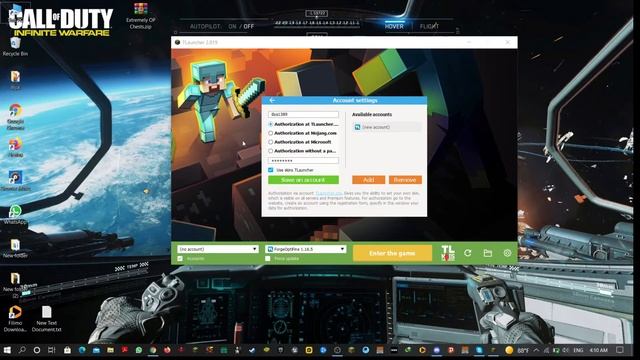The width and height of the screenshot is (640, 360).
Task: Show hidden system tray icons
Action: (536, 350)
